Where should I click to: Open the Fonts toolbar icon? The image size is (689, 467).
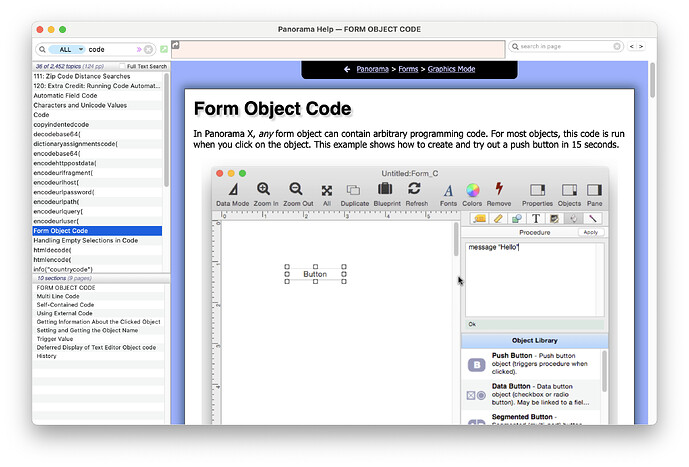point(448,190)
